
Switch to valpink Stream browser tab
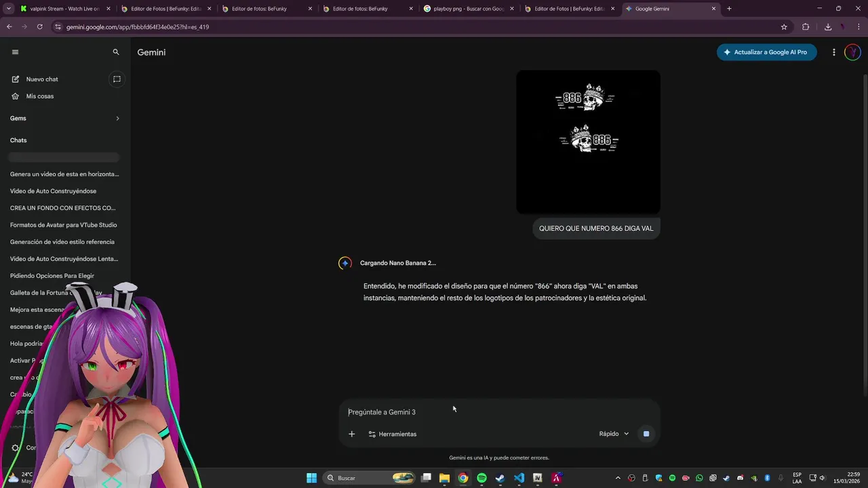pos(65,9)
